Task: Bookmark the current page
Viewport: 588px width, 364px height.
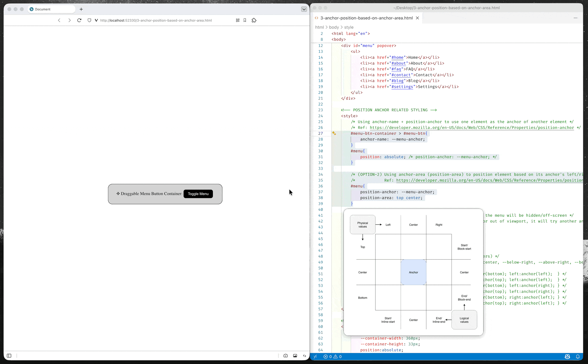Action: (245, 20)
